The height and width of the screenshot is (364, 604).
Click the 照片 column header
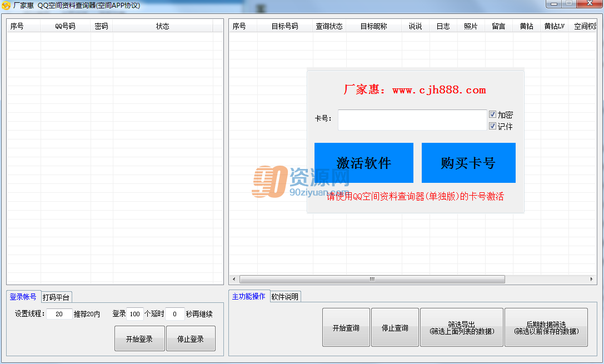tap(471, 26)
